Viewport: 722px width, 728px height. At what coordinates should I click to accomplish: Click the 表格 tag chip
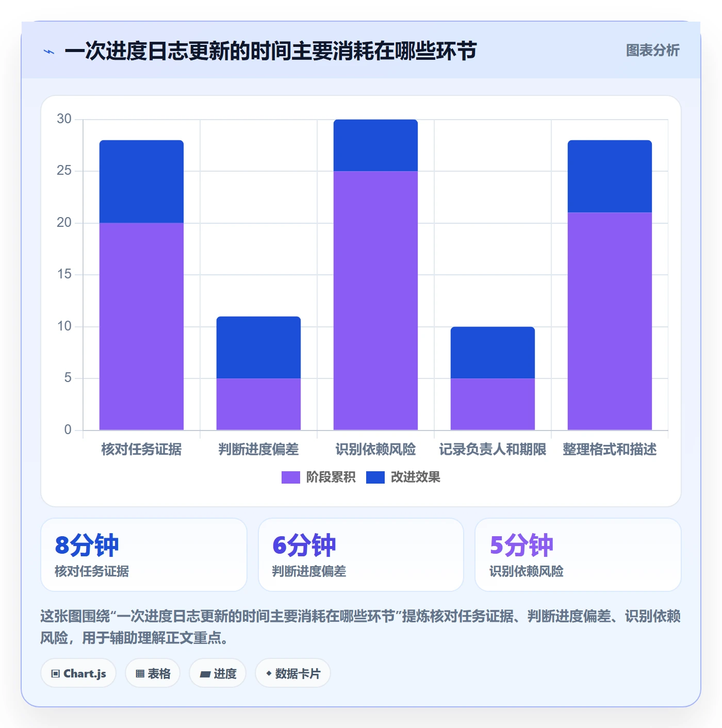153,673
